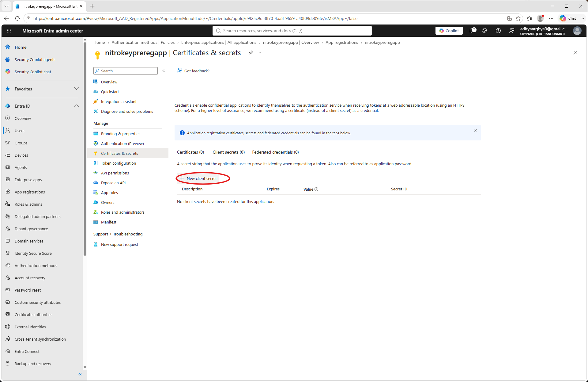Open Authentication (Preview)
The image size is (588, 382).
123,143
